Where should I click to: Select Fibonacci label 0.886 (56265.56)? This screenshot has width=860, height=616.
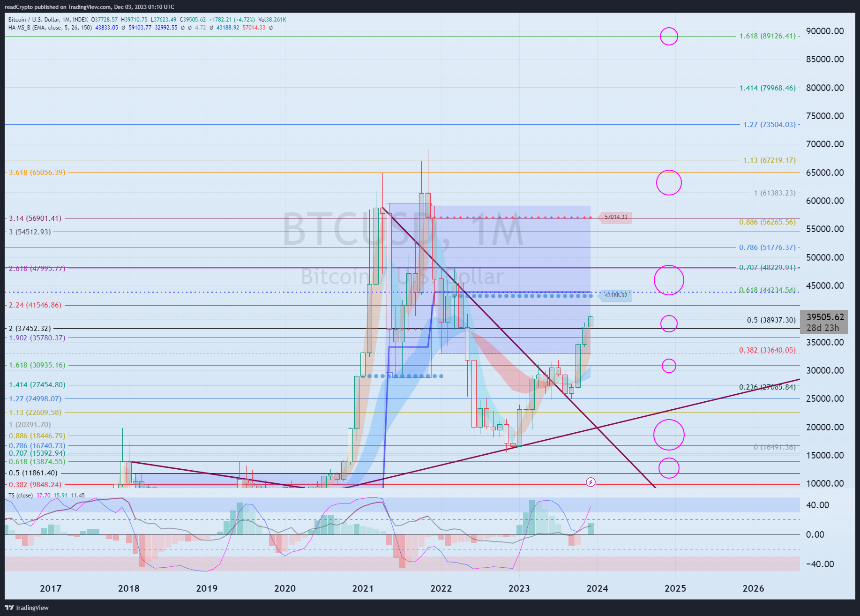point(767,222)
